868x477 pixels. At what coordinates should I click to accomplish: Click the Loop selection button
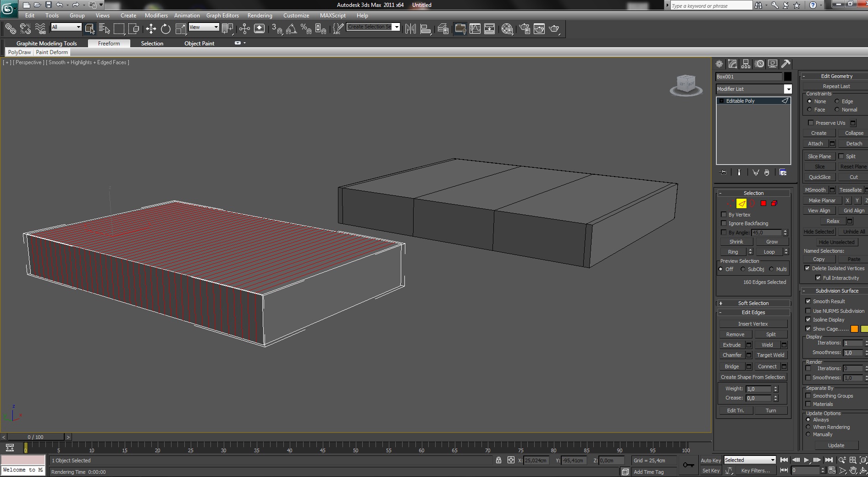pos(769,252)
